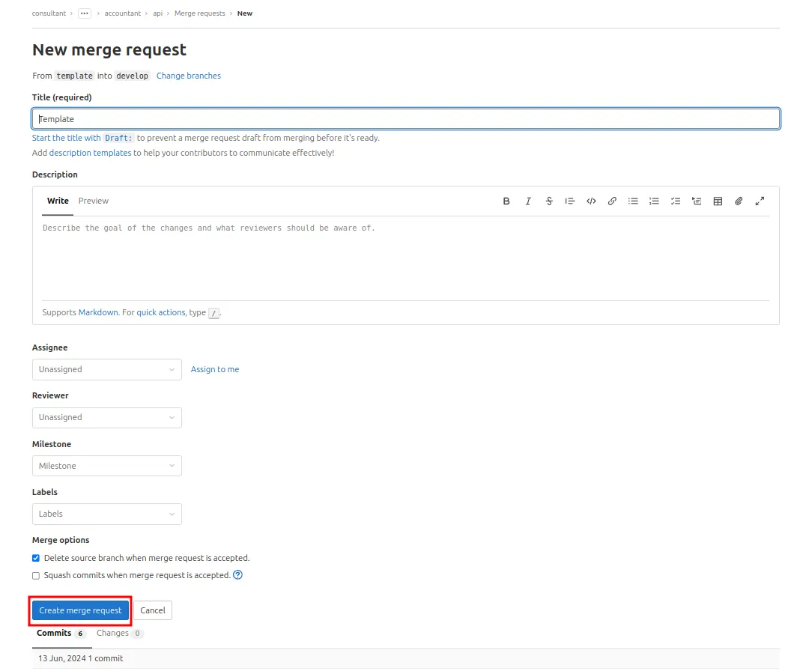812x671 pixels.
Task: Switch to the Preview tab
Action: (93, 201)
